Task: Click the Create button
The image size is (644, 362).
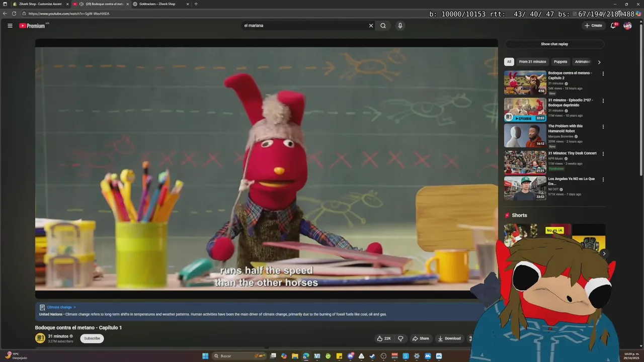Action: 593,26
